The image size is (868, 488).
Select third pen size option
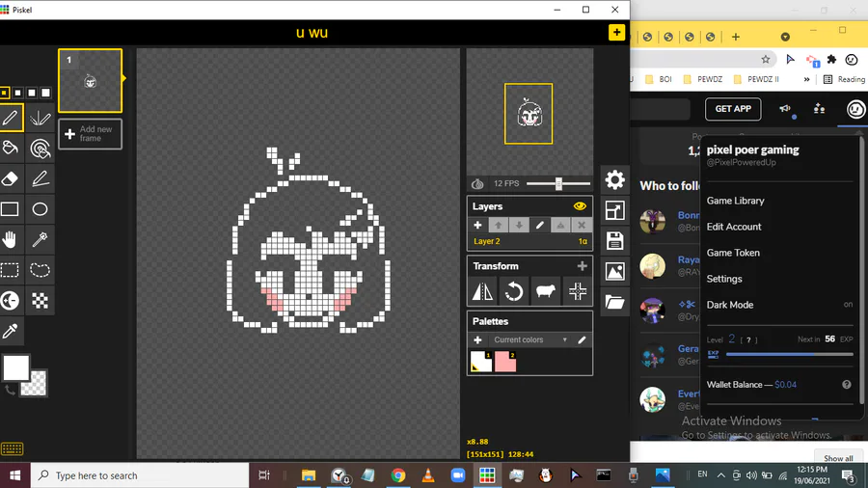point(32,93)
